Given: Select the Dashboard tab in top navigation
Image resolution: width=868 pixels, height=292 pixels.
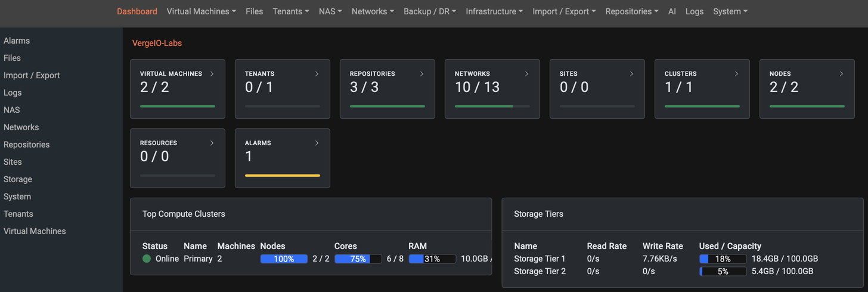Looking at the screenshot, I should [137, 11].
